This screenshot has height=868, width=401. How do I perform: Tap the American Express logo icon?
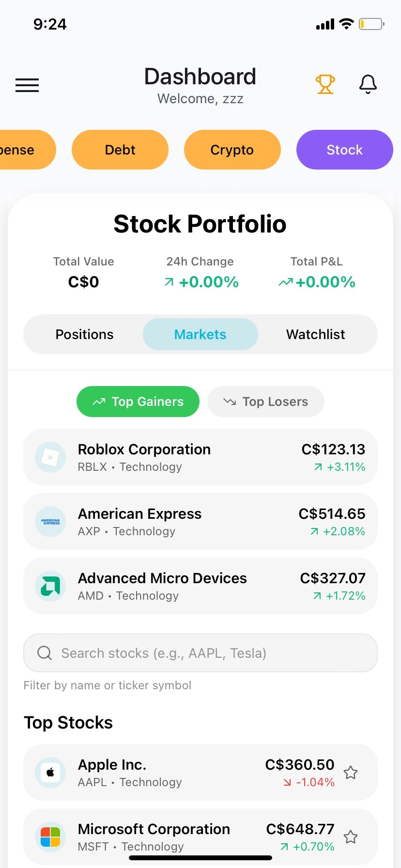pos(50,522)
